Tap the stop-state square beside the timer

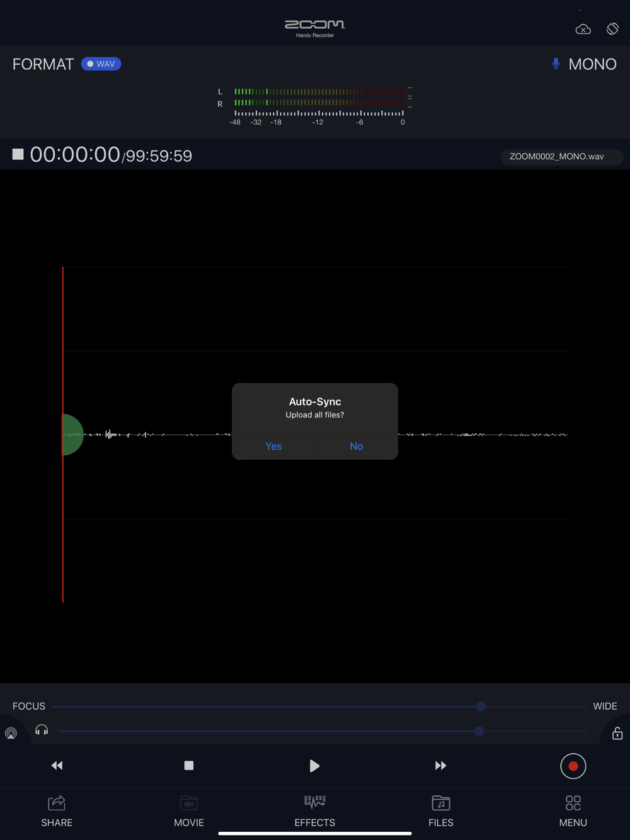point(18,154)
